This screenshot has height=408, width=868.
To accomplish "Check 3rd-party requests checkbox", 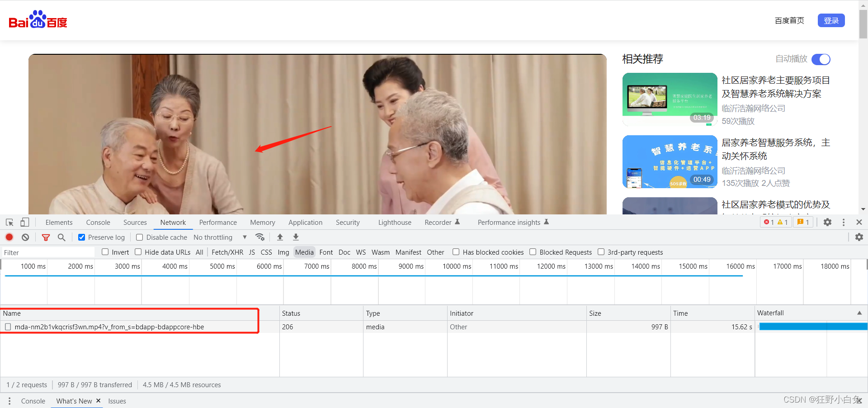I will click(x=601, y=252).
